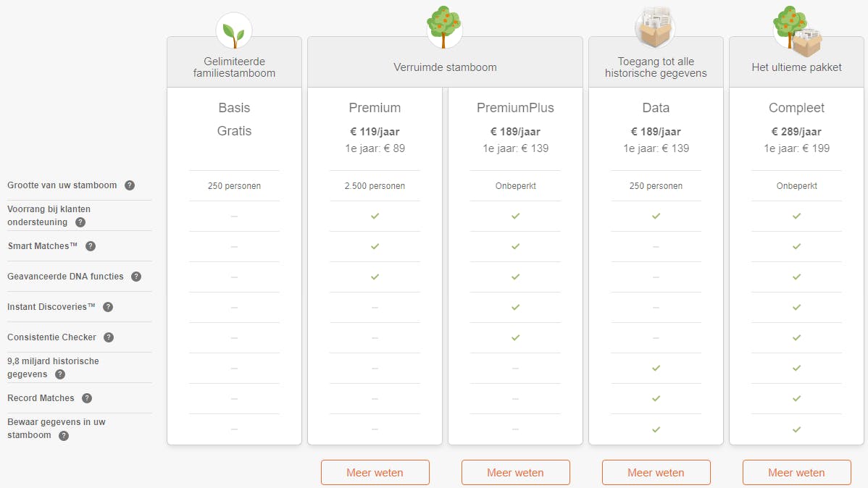This screenshot has width=868, height=488.
Task: Click help icon beside Grootte van uw stamboom
Action: 130,185
